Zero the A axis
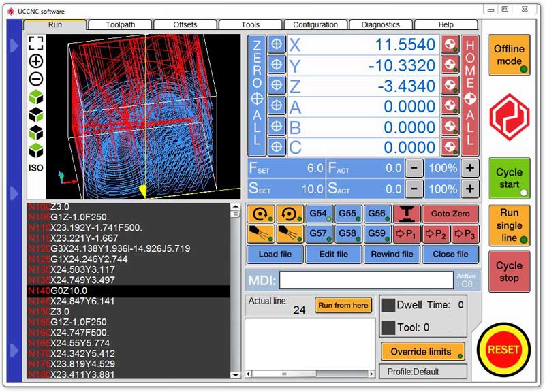This screenshot has width=545, height=392. 277,105
